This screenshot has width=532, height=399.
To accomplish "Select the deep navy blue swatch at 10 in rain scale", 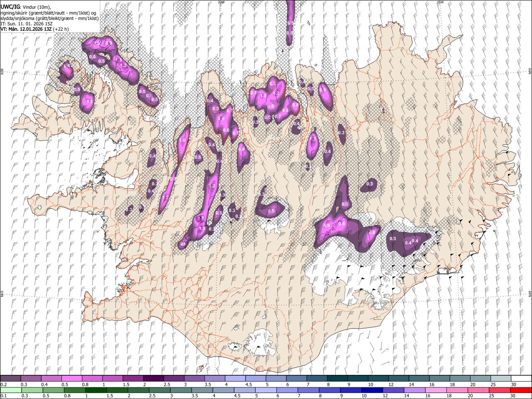I will [x=372, y=390].
